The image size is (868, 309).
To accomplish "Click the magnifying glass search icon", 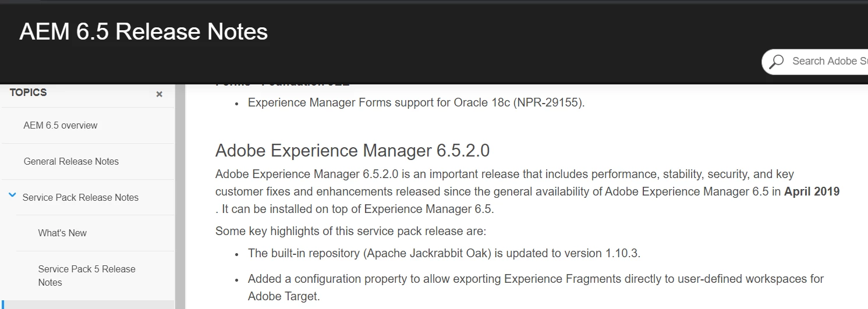I will tap(776, 61).
